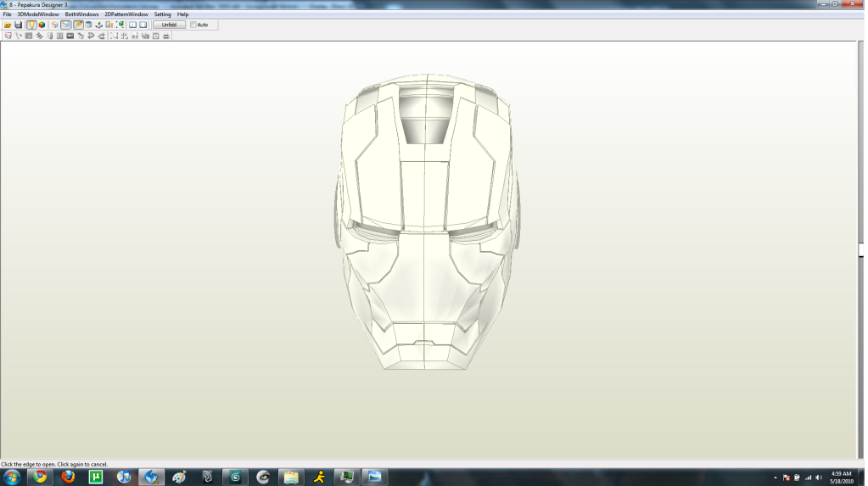
Task: Open uTorrent from the taskbar
Action: (96, 478)
